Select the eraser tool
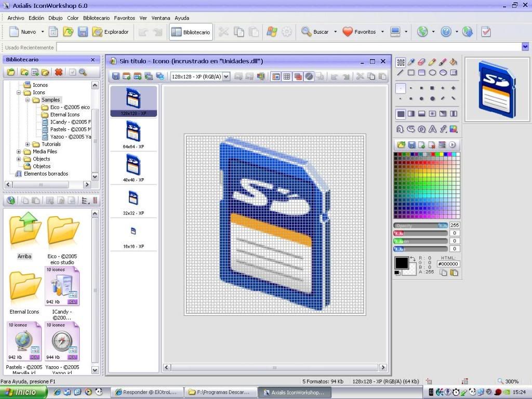 [x=421, y=62]
